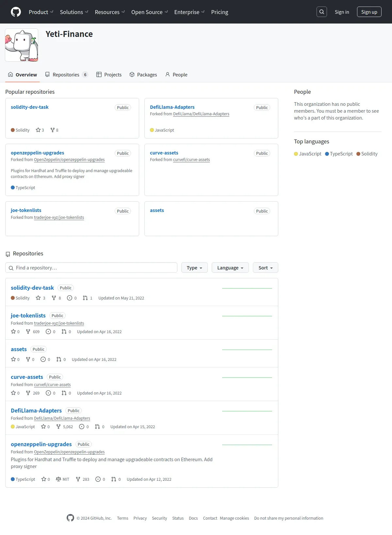This screenshot has width=392, height=535.
Task: Open forked source OpenZeppelin/openzeppelin-upgrades in popular card
Action: pyautogui.click(x=69, y=160)
